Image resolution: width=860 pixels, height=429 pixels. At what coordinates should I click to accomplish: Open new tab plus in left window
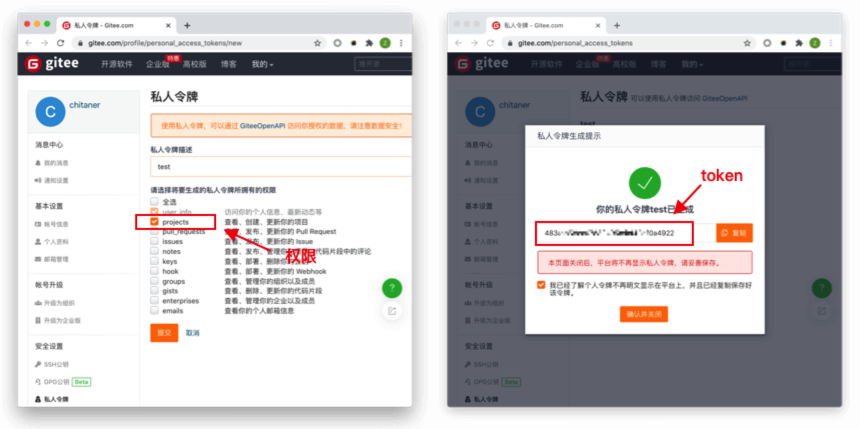coord(187,25)
